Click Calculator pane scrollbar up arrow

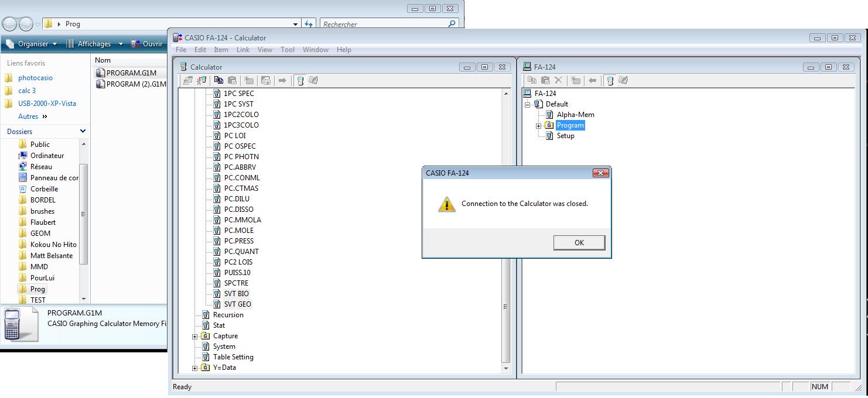[x=506, y=93]
